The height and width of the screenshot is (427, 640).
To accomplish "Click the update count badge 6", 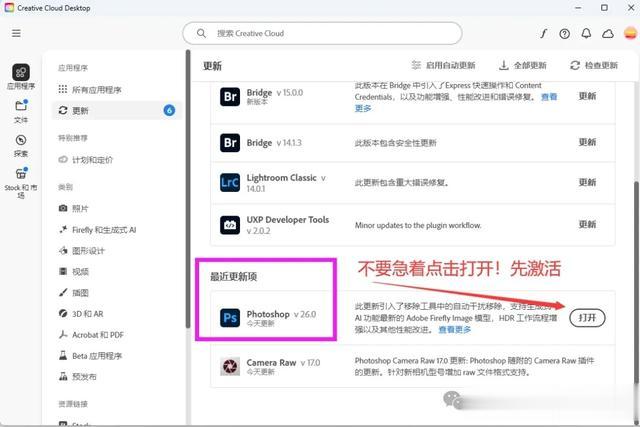I will tap(169, 110).
